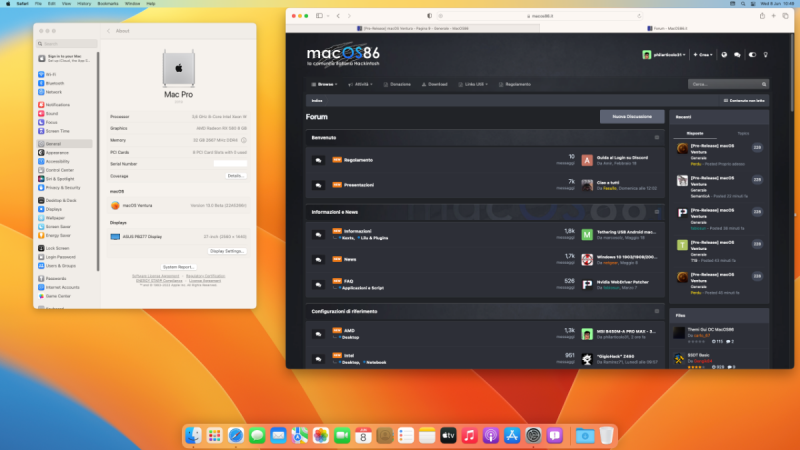Switch to the Pre-Release macOS Ventura tab
Image resolution: width=800 pixels, height=450 pixels.
pos(413,29)
